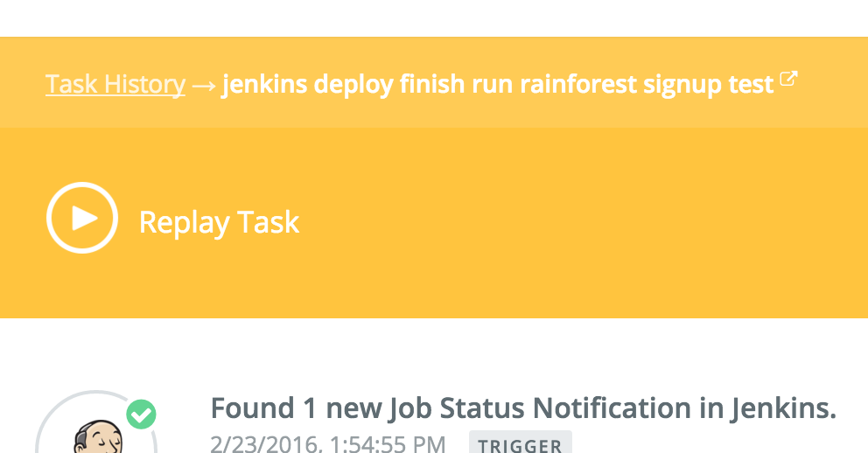Click the blank white bar above the breadcrumb

coord(434,18)
